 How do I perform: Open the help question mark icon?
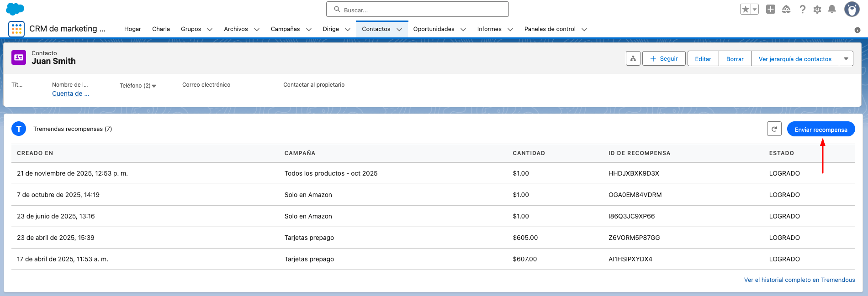pyautogui.click(x=802, y=9)
